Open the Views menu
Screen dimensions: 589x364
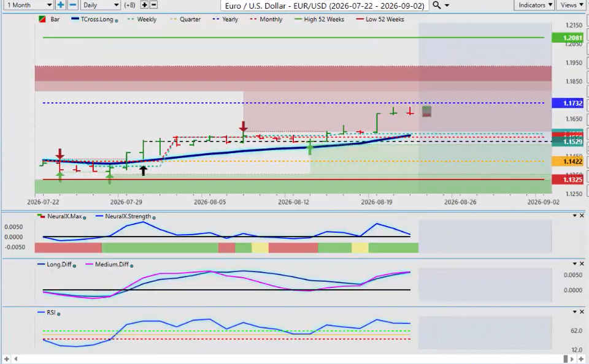click(x=571, y=5)
